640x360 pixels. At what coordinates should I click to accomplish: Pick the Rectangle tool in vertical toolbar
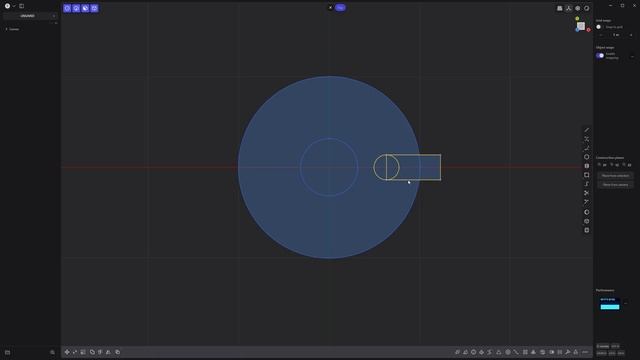pos(587,175)
